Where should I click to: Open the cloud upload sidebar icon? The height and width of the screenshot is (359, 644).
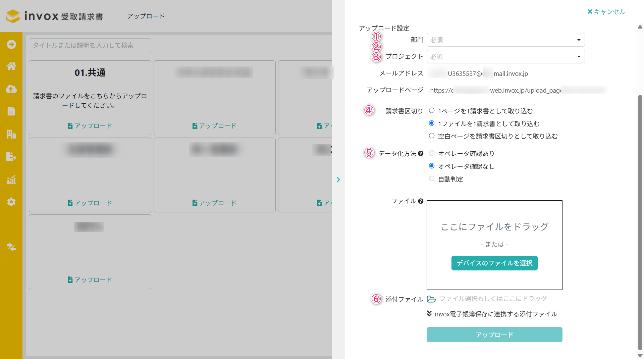(11, 89)
